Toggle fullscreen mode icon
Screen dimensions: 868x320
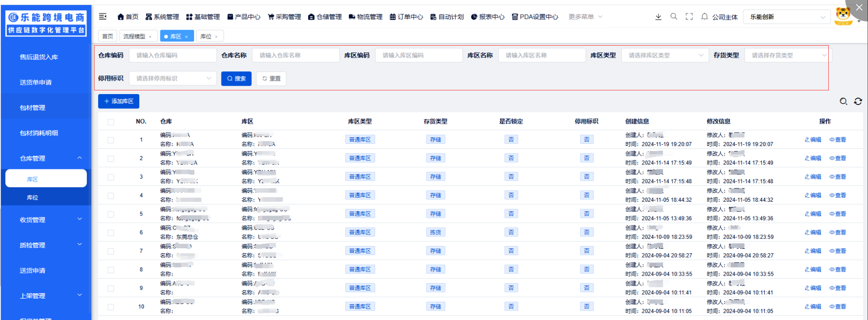689,16
